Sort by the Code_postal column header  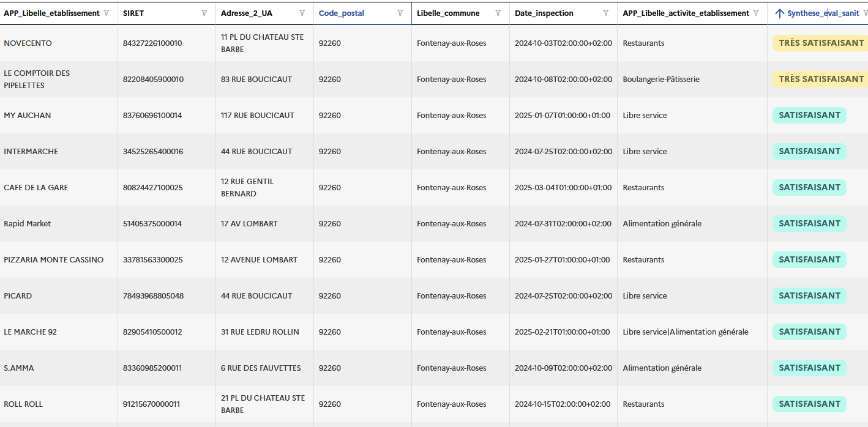342,13
